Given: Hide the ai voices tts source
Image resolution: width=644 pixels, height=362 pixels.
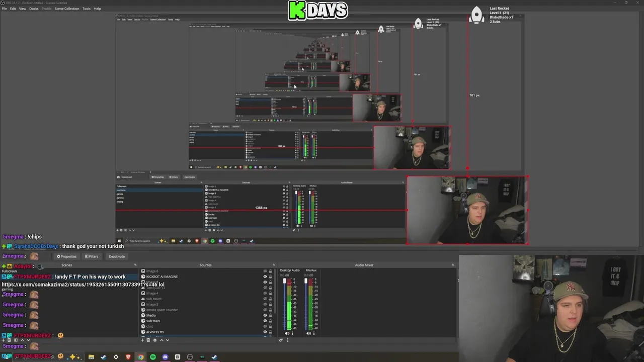Looking at the screenshot, I should (265, 332).
